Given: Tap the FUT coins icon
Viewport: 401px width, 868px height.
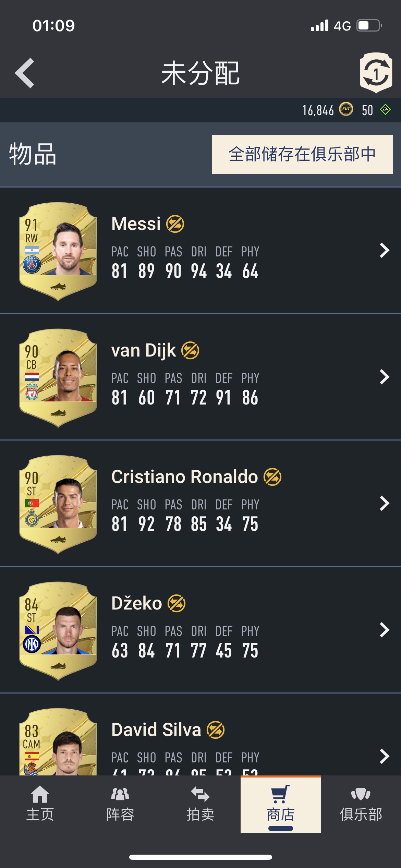Looking at the screenshot, I should [346, 109].
